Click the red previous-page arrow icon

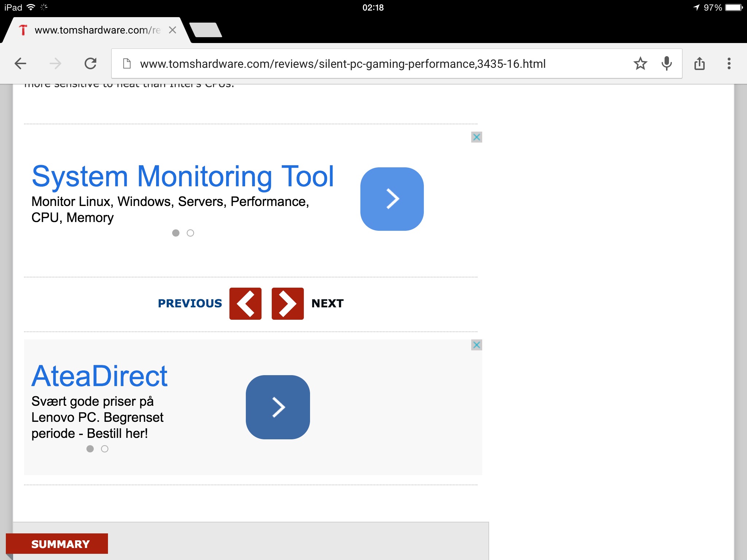pyautogui.click(x=245, y=303)
